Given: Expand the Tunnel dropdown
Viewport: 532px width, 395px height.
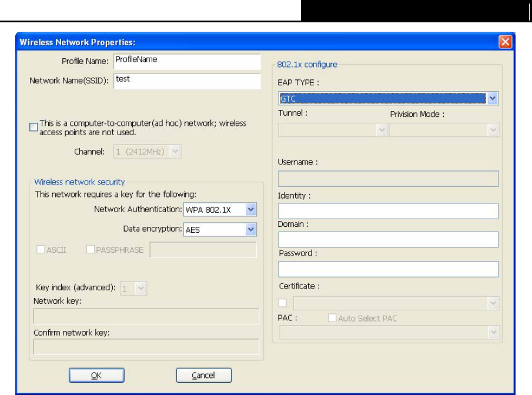Looking at the screenshot, I should (333, 130).
